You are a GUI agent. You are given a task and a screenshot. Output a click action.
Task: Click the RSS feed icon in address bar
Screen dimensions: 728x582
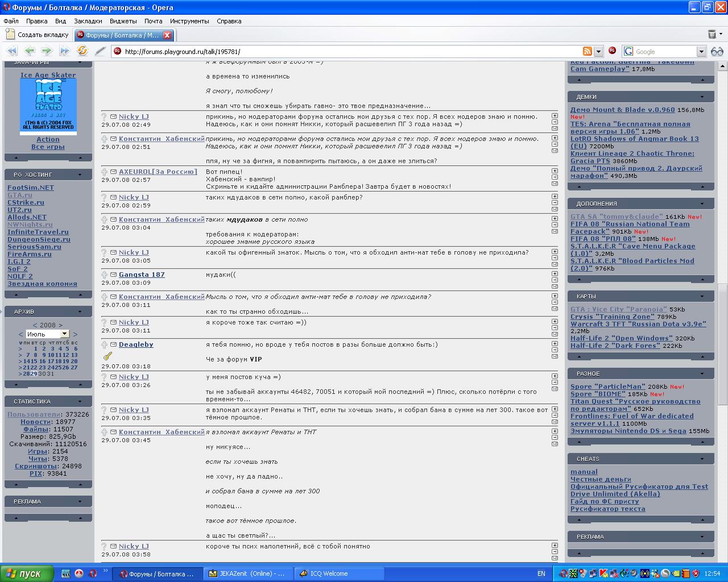click(x=588, y=51)
